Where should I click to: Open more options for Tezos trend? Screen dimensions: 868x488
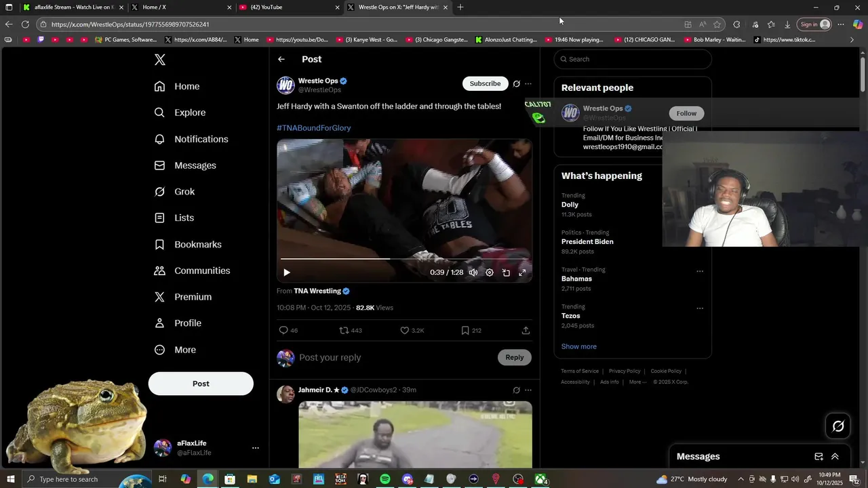[x=700, y=308]
